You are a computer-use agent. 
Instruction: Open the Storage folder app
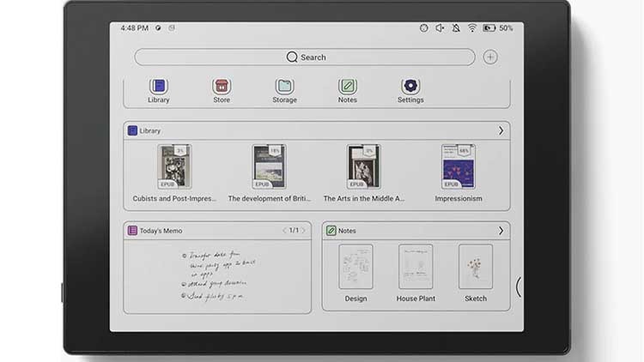pos(284,87)
